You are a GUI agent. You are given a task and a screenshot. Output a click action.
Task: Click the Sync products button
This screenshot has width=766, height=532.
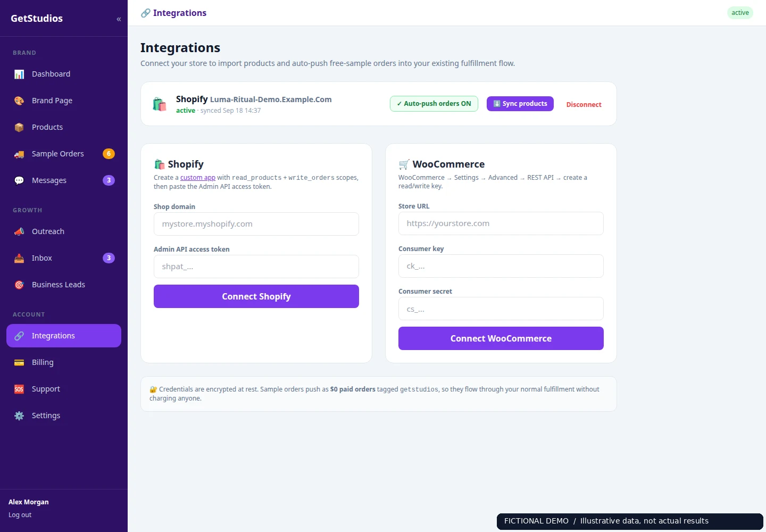(520, 104)
